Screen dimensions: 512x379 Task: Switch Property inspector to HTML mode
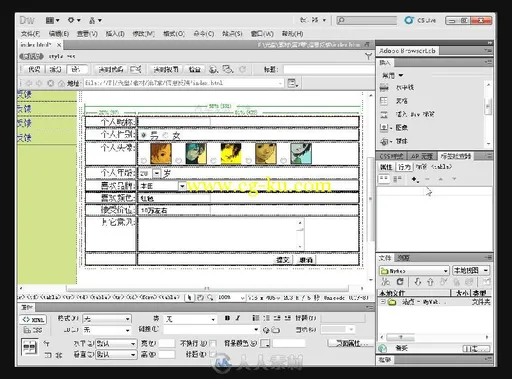[33, 319]
